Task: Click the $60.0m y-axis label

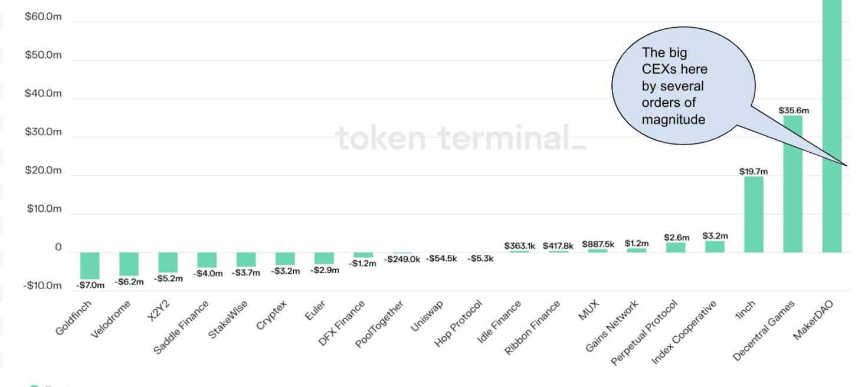Action: tap(43, 17)
